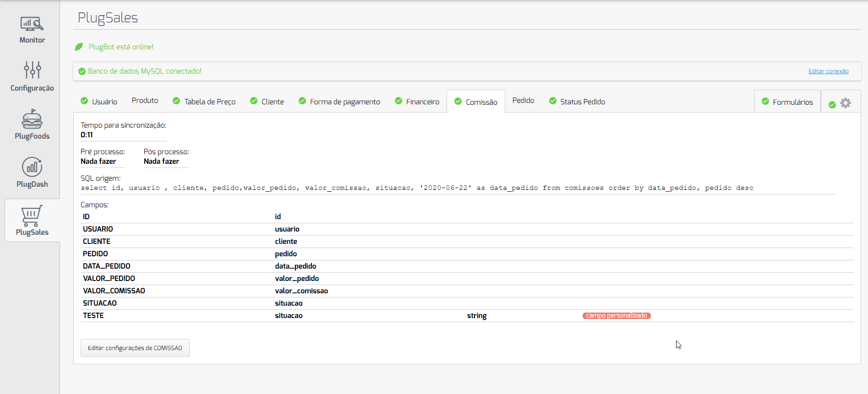
Task: Open the PlugFoods burger icon
Action: [x=32, y=119]
